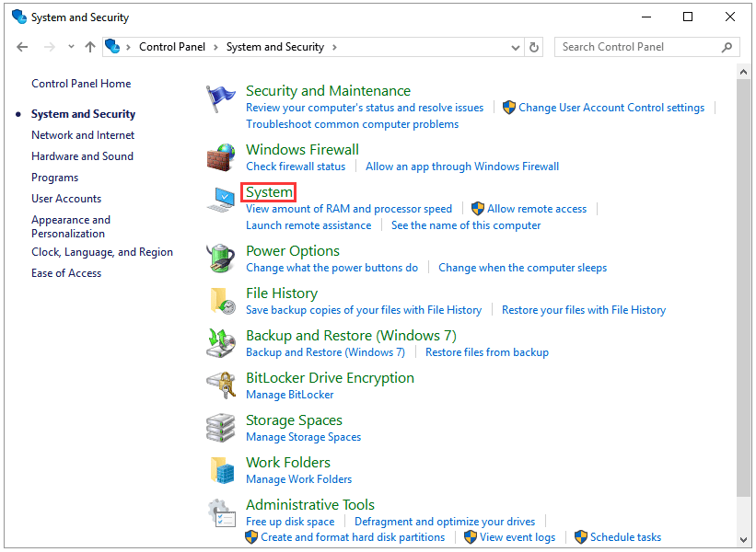
Task: Click the Control Panel icon in address bar
Action: (112, 46)
